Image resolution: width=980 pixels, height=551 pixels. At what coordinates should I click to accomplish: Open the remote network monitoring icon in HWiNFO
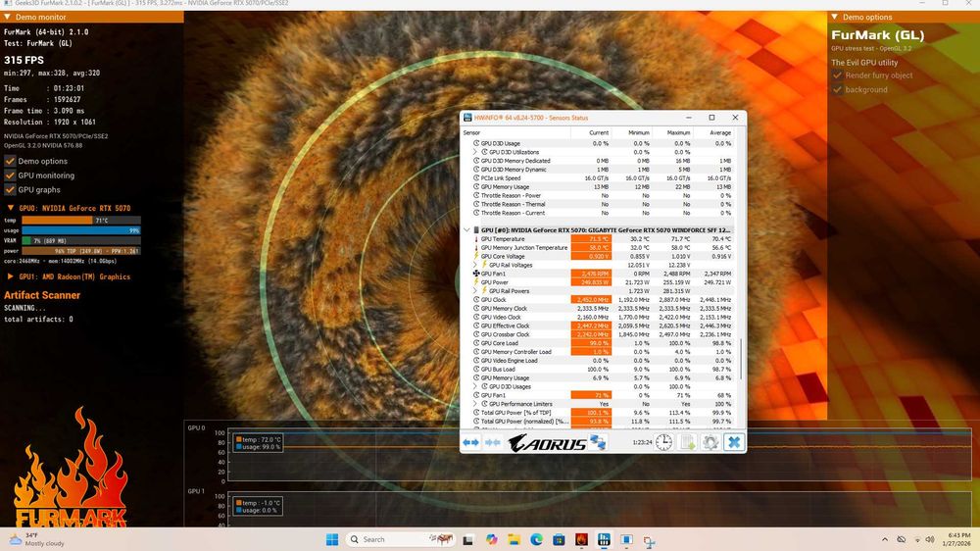[x=598, y=442]
